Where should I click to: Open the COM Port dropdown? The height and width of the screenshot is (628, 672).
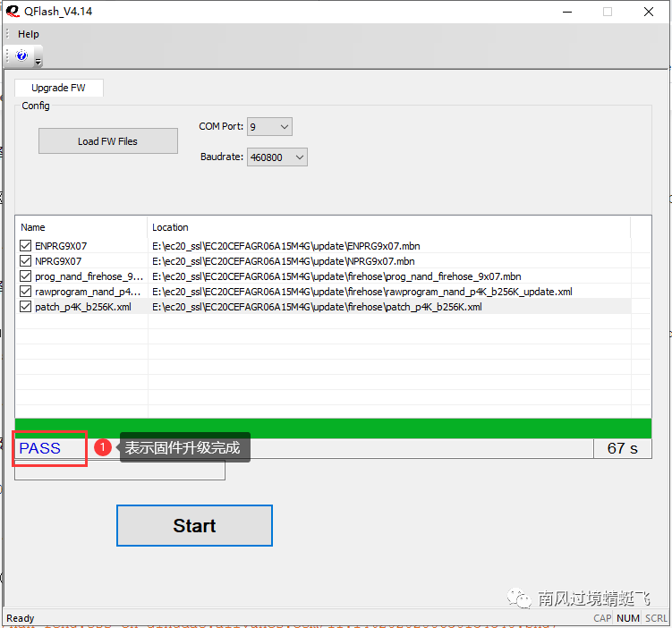tap(269, 127)
